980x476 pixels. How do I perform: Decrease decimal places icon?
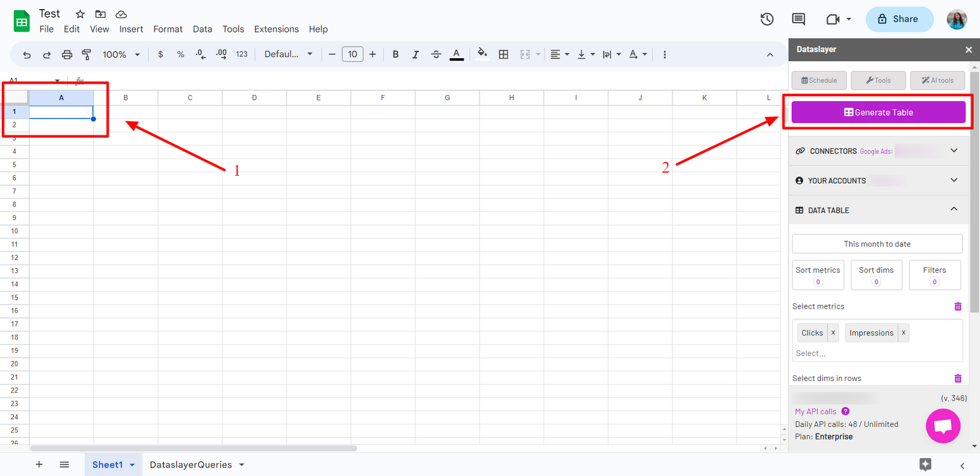point(201,55)
